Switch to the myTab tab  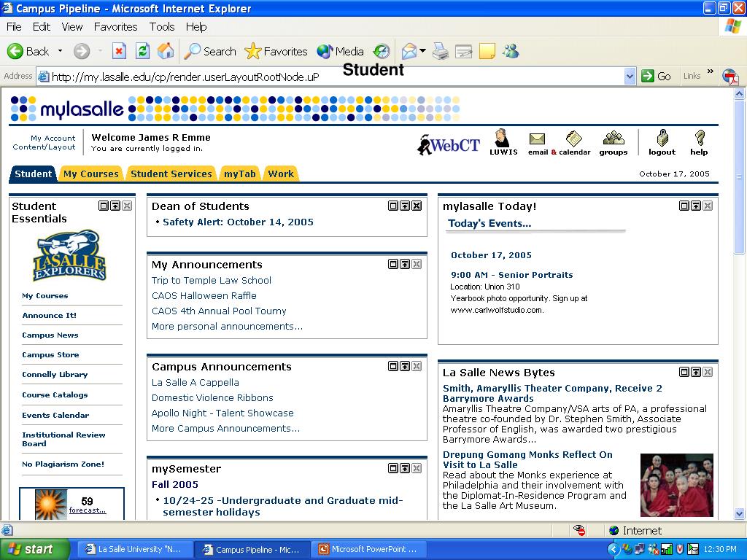point(240,174)
